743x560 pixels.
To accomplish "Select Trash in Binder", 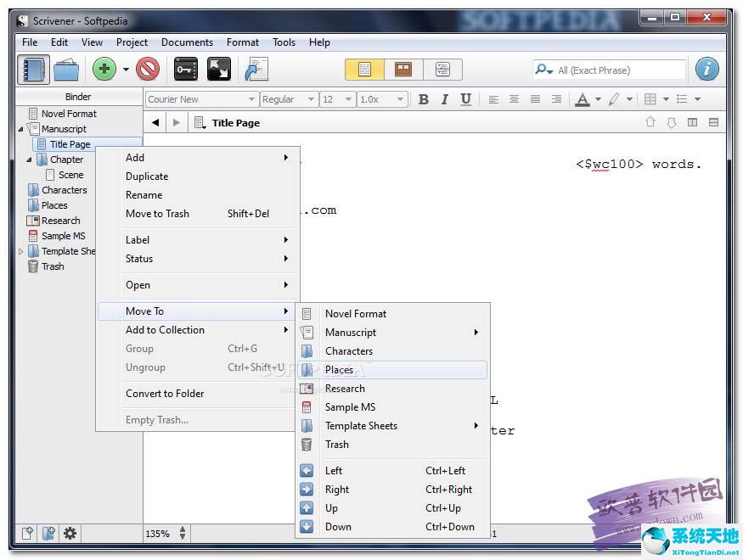I will coord(46,266).
